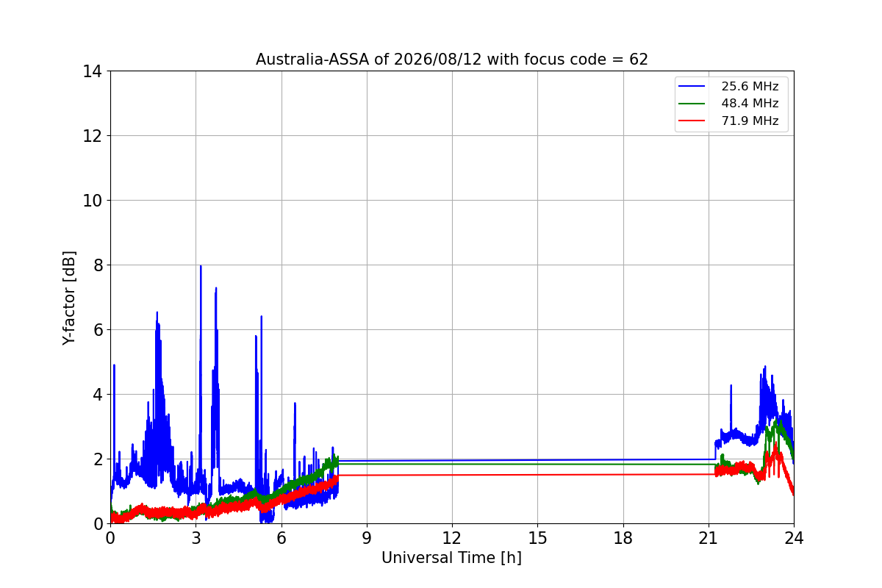
Task: Click the 12 tick on the time axis
Action: tap(452, 538)
